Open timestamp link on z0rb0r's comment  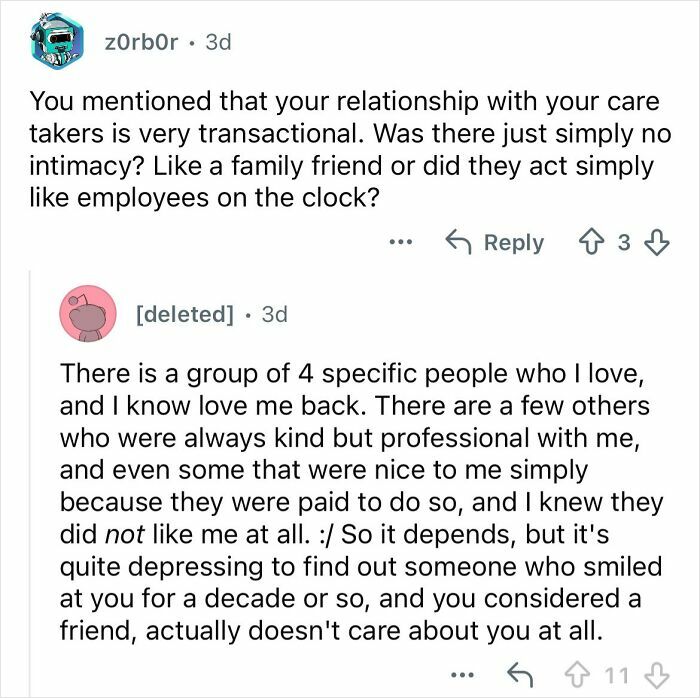tap(218, 44)
